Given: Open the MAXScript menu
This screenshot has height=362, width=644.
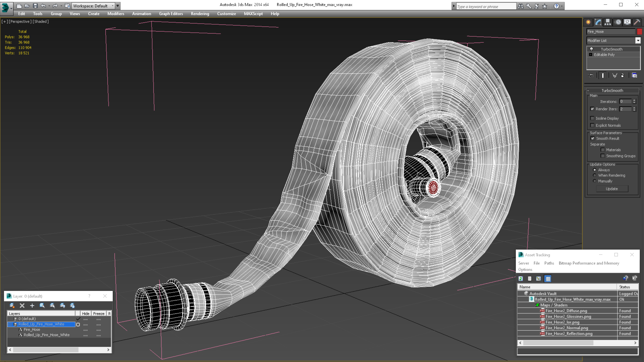Looking at the screenshot, I should point(253,13).
